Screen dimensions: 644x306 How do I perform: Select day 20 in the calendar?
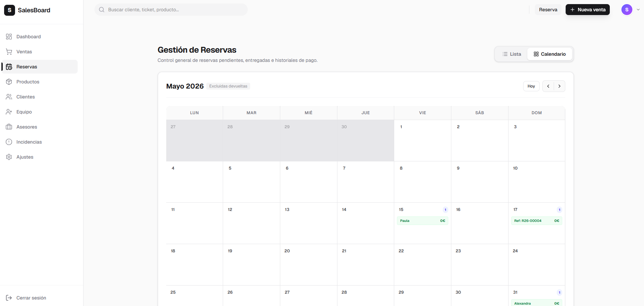click(309, 265)
